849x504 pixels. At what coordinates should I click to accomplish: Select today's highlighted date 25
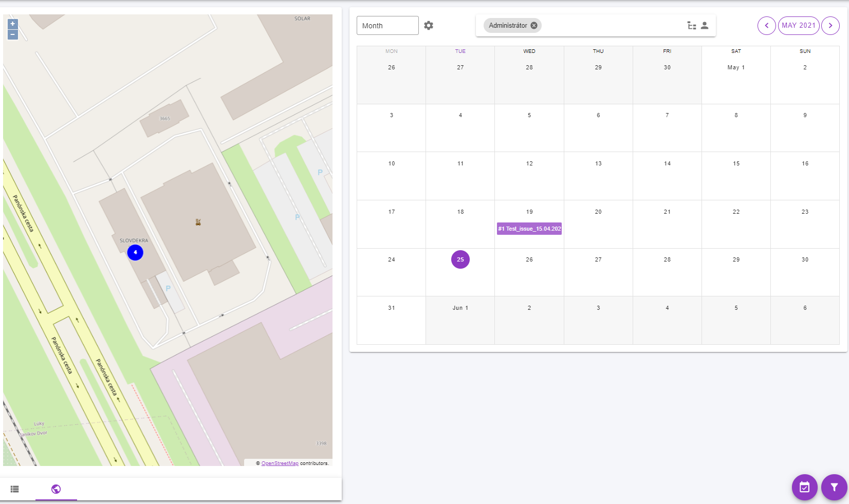point(460,259)
